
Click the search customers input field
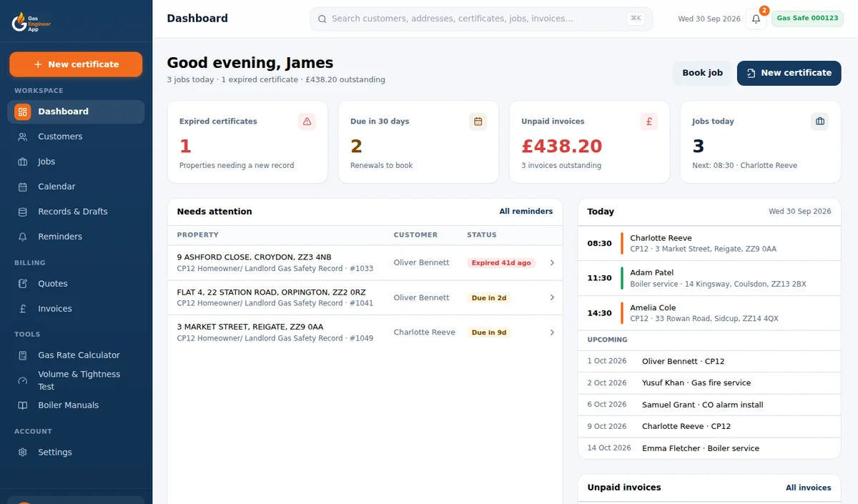(x=481, y=19)
